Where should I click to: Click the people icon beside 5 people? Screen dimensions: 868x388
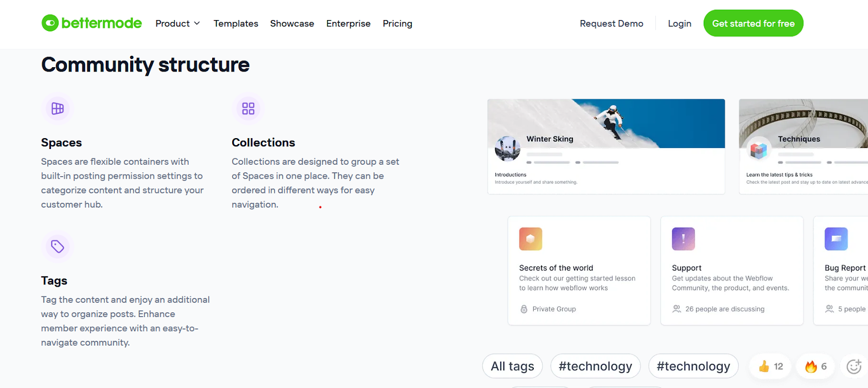tap(829, 309)
